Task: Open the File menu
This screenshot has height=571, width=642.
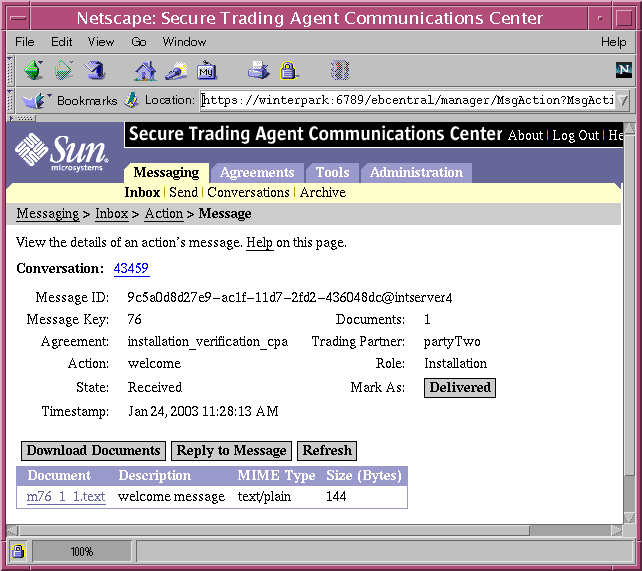Action: pos(25,42)
